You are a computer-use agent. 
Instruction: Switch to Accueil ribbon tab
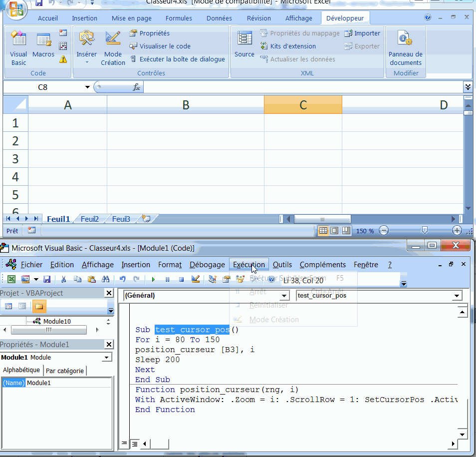tap(48, 18)
